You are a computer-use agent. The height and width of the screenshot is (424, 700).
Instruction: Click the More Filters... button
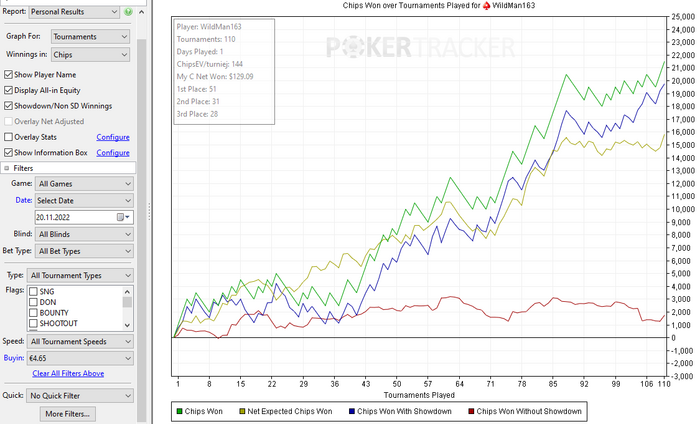67,414
